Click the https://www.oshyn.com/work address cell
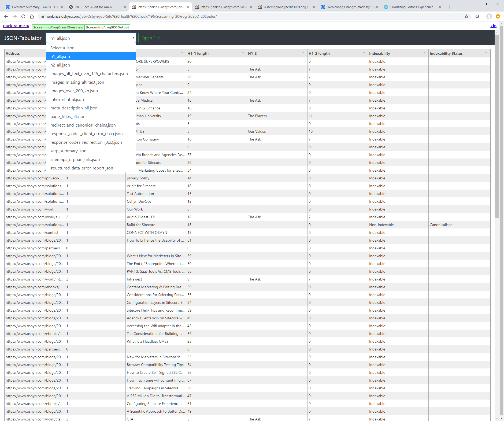The width and height of the screenshot is (504, 421). click(x=35, y=209)
